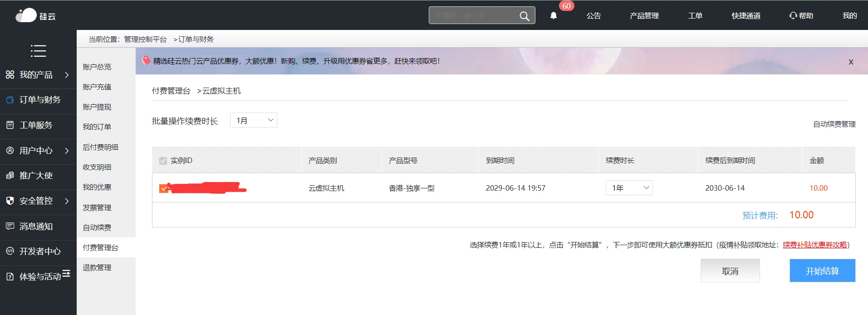
Task: Click the search magnifier icon
Action: pos(525,16)
